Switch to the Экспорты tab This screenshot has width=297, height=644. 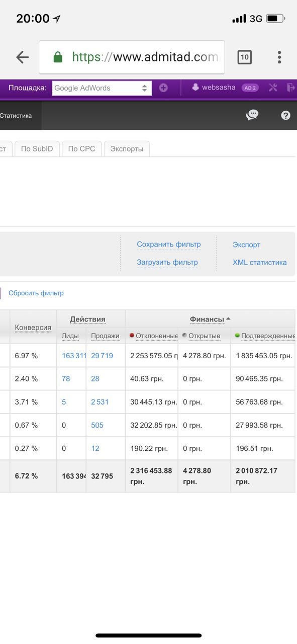[x=127, y=149]
